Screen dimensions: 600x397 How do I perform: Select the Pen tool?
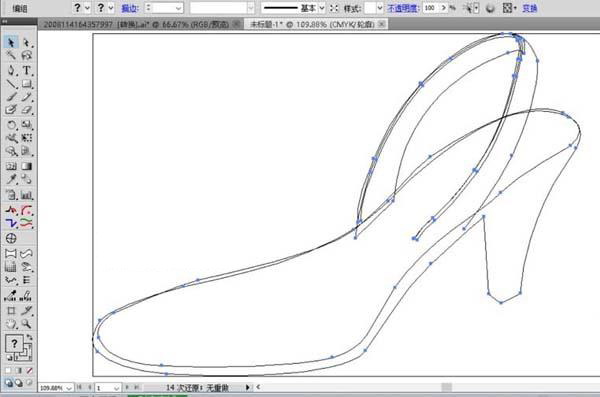click(x=11, y=70)
